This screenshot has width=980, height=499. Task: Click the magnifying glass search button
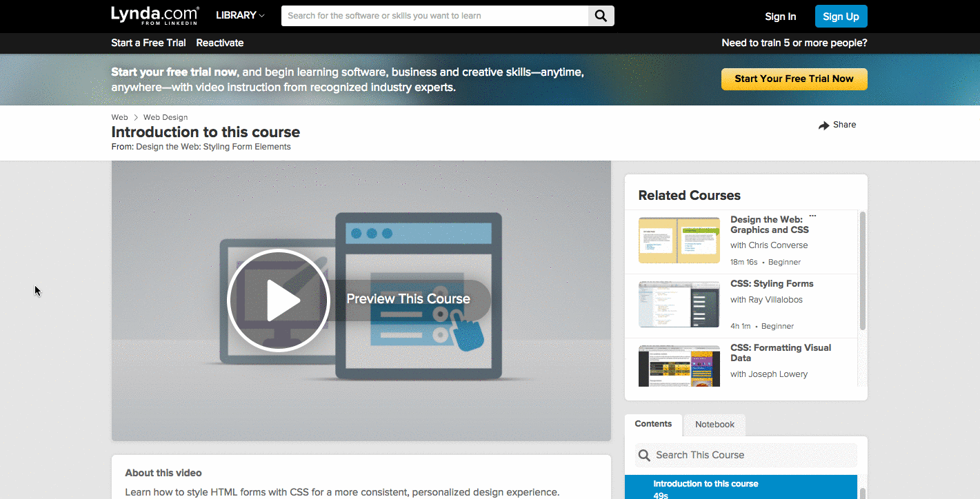[601, 16]
